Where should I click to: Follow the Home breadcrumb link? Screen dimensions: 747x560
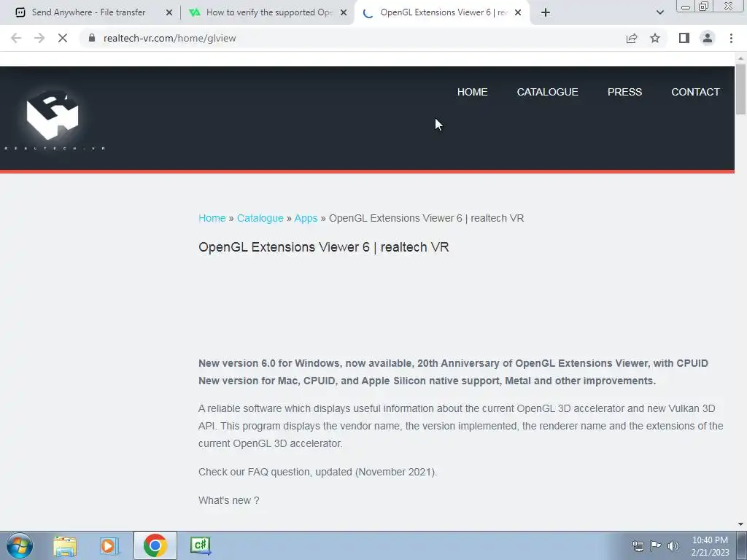[x=212, y=218]
